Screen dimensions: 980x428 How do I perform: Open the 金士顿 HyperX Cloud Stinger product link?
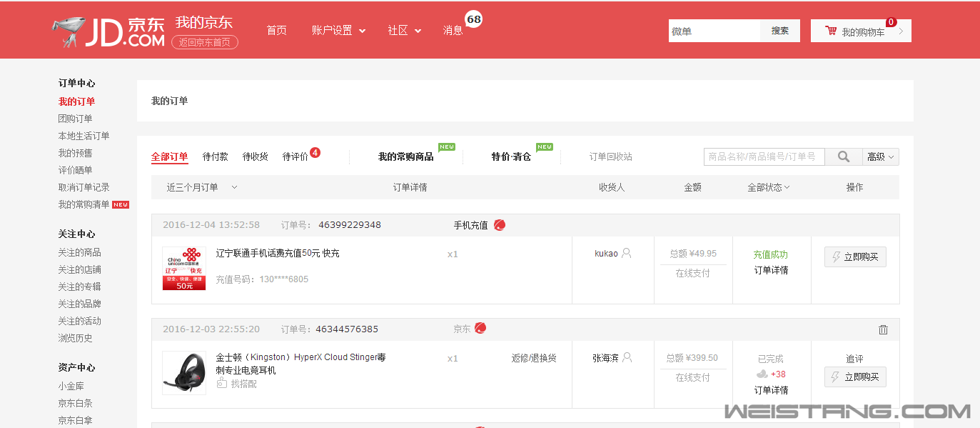[301, 364]
